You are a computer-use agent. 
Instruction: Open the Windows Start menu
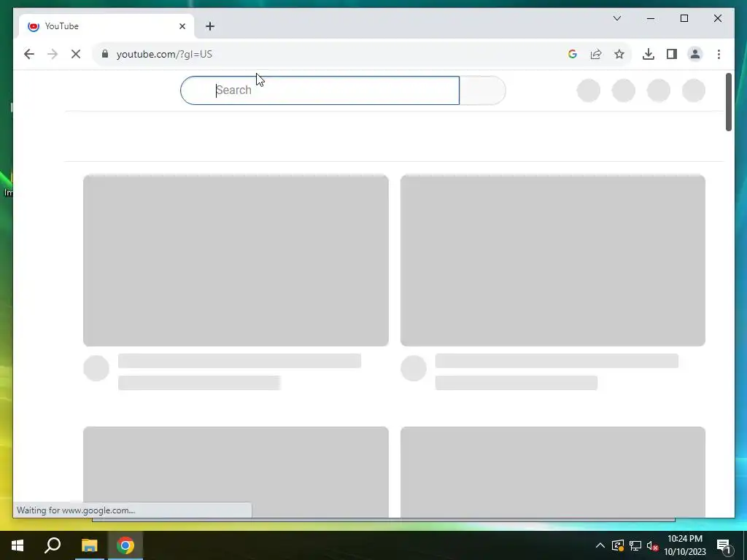(18, 545)
